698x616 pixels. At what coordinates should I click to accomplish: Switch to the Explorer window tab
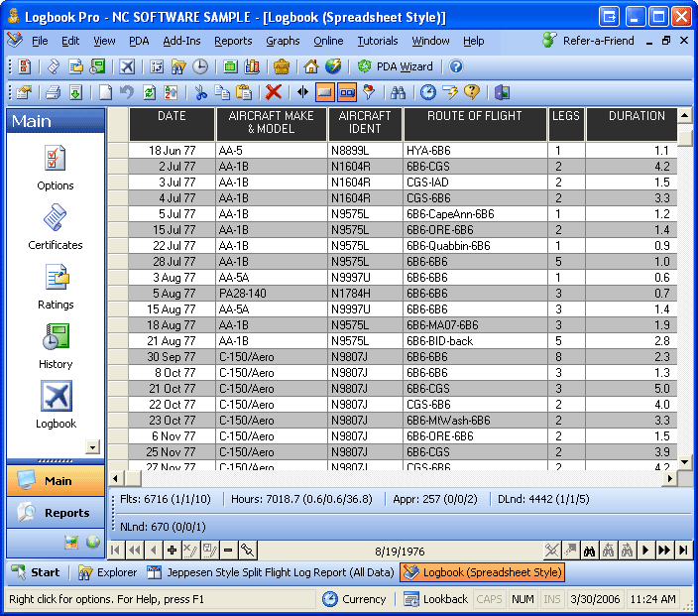coord(108,572)
